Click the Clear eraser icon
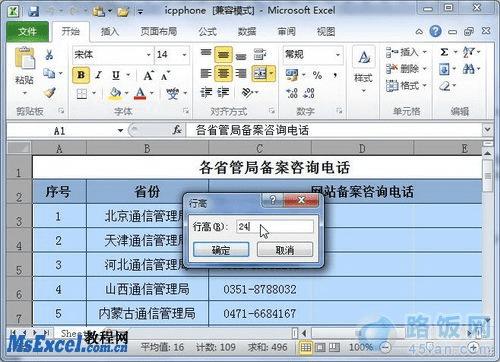 pyautogui.click(x=445, y=86)
